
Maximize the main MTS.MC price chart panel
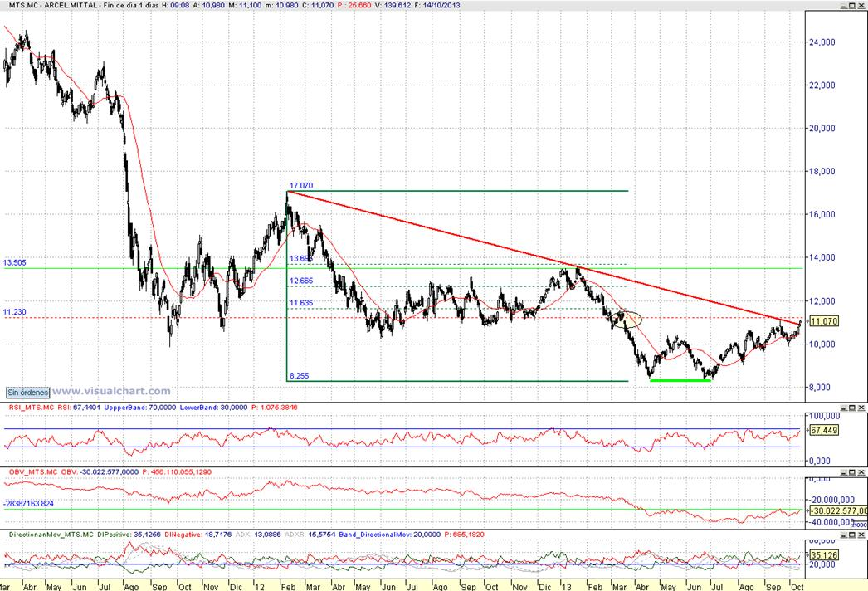[852, 6]
